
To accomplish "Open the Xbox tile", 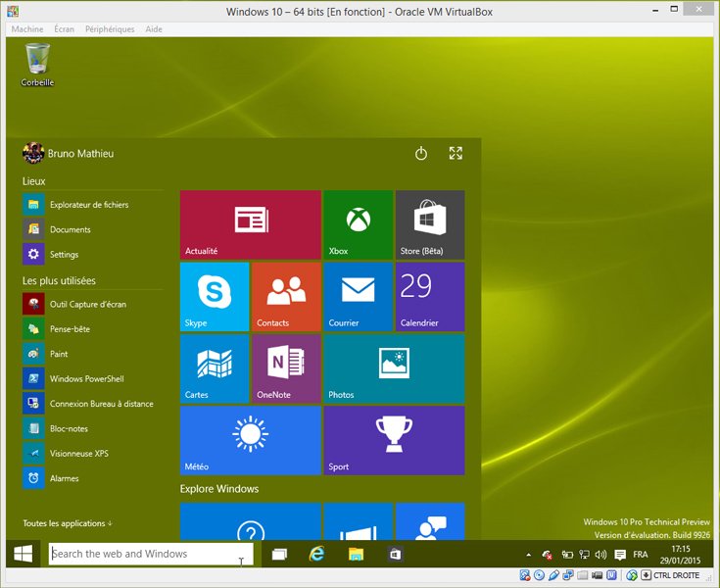I will point(358,224).
